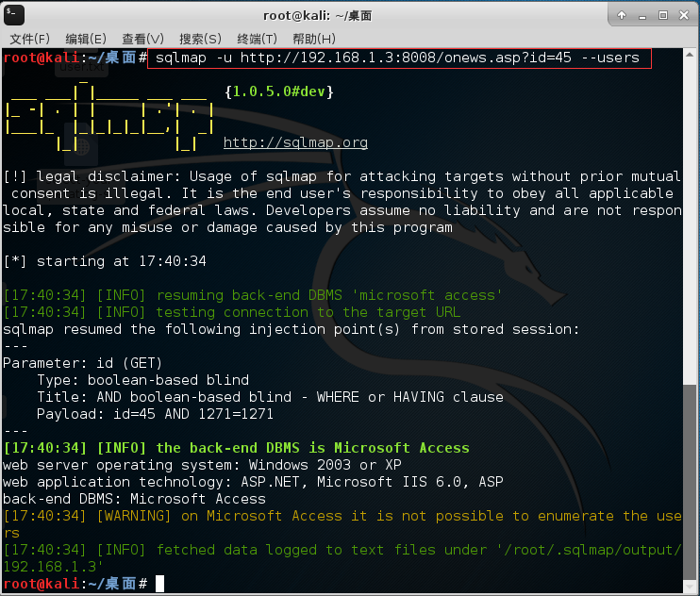Click the 'Type: boolean-based blind' line
The height and width of the screenshot is (596, 700).
(x=142, y=380)
